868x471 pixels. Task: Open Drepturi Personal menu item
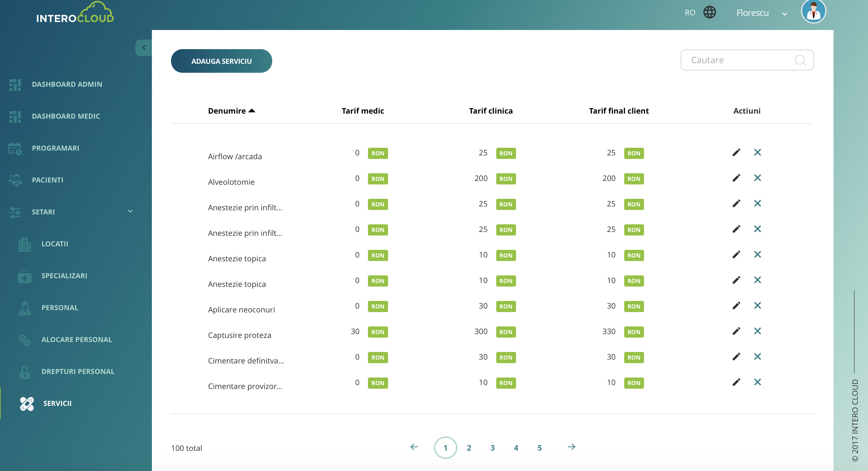click(78, 371)
